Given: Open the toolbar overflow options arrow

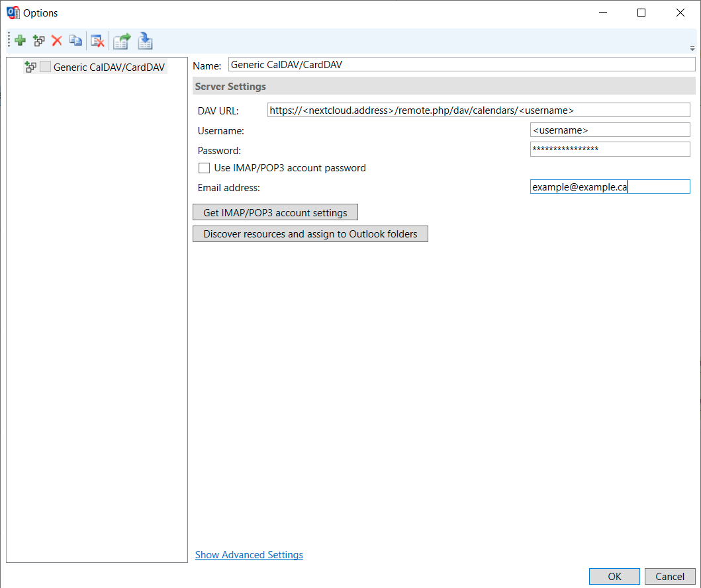Looking at the screenshot, I should click(692, 48).
